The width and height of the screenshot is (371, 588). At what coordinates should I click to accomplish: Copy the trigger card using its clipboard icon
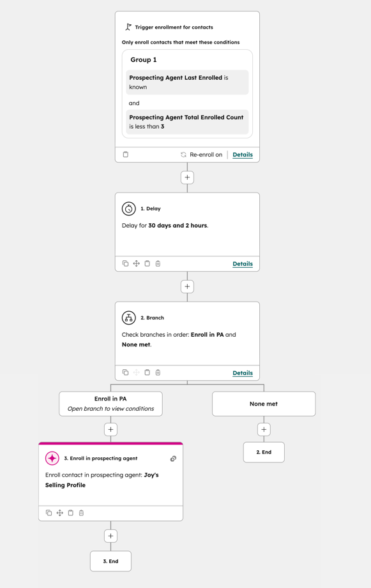tap(125, 154)
